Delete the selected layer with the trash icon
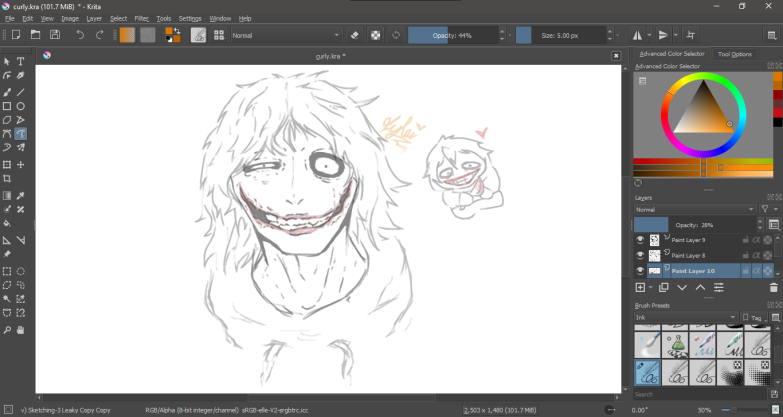783x417 pixels. pos(774,288)
